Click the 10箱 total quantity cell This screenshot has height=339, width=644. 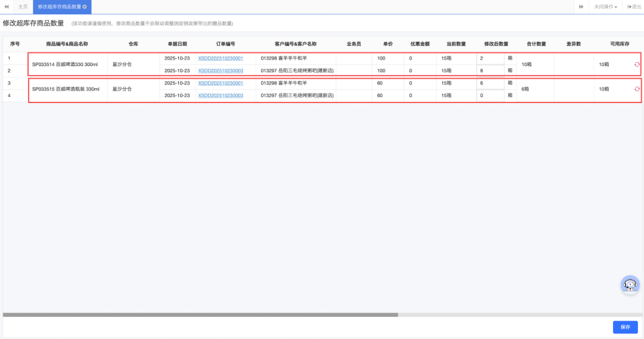click(x=527, y=64)
